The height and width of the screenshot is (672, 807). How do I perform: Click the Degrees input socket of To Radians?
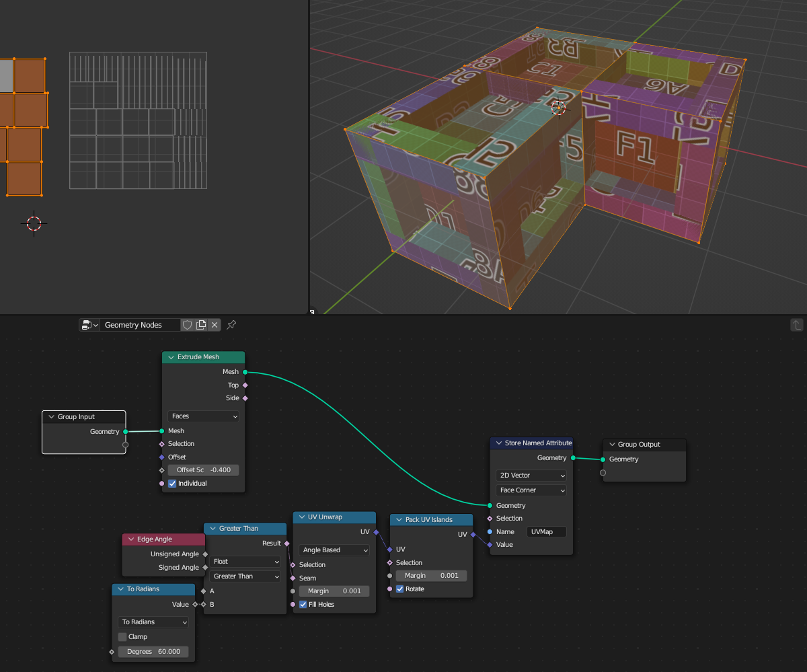click(x=112, y=652)
